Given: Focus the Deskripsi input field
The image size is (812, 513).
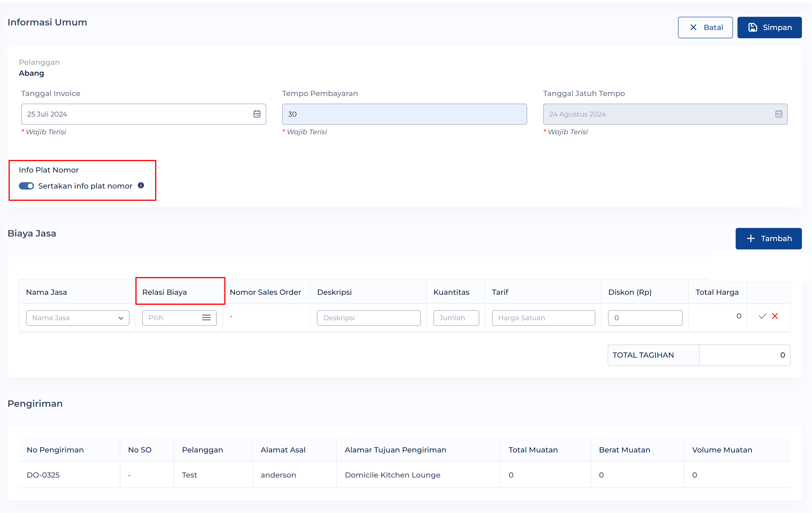Looking at the screenshot, I should click(x=368, y=318).
